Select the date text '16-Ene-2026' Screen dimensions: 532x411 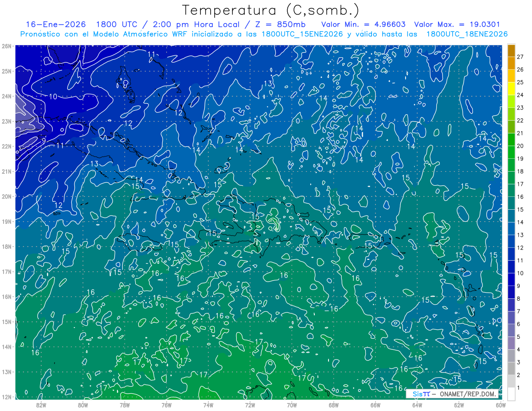[55, 24]
